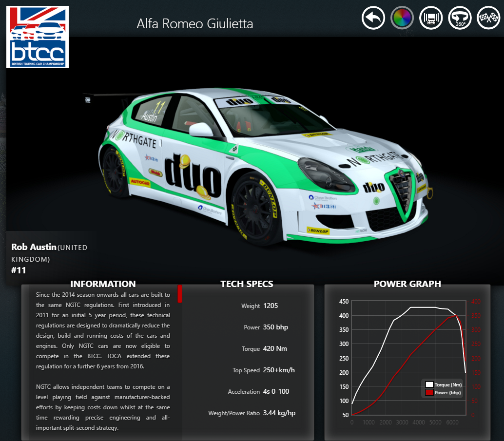This screenshot has height=441, width=504.
Task: Click the "6000" RPM axis label
Action: pos(452,422)
